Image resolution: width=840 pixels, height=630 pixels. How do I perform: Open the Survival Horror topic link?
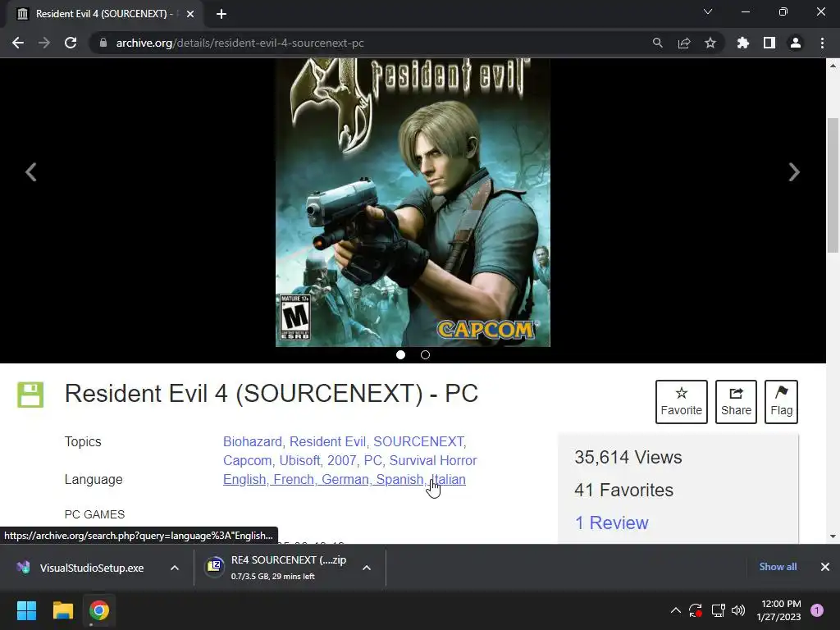[x=433, y=461]
